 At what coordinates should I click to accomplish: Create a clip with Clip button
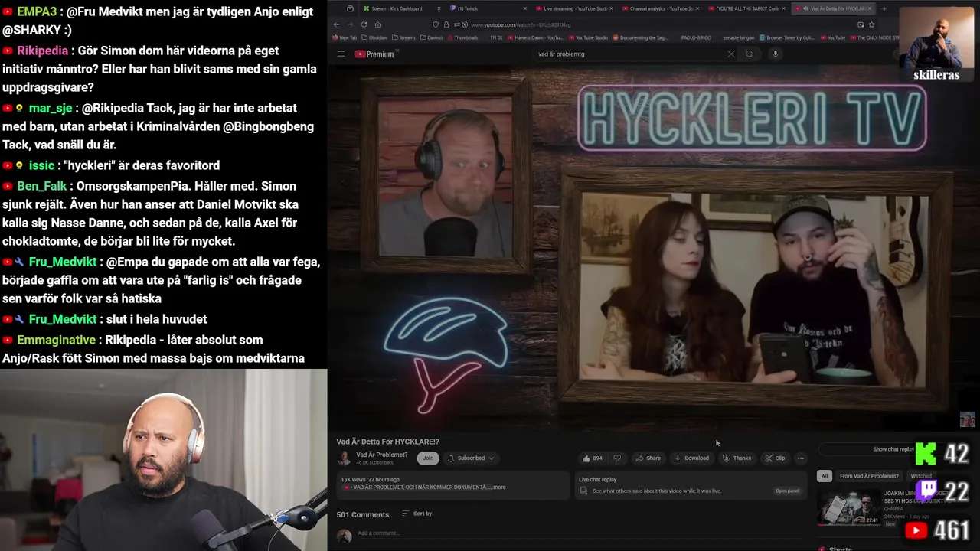point(775,458)
